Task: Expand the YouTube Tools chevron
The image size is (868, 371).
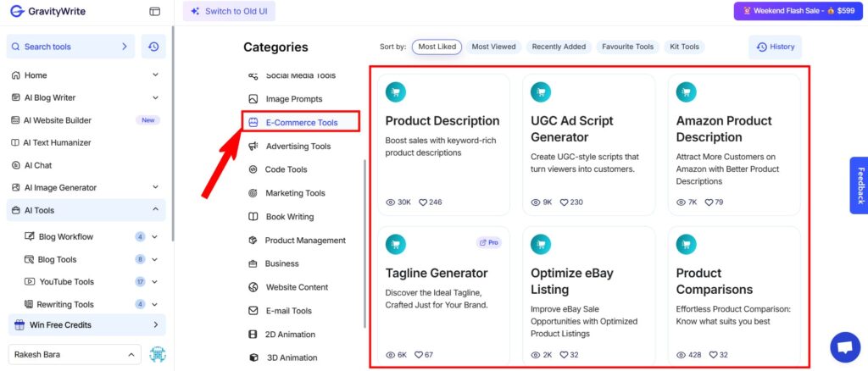Action: [154, 282]
